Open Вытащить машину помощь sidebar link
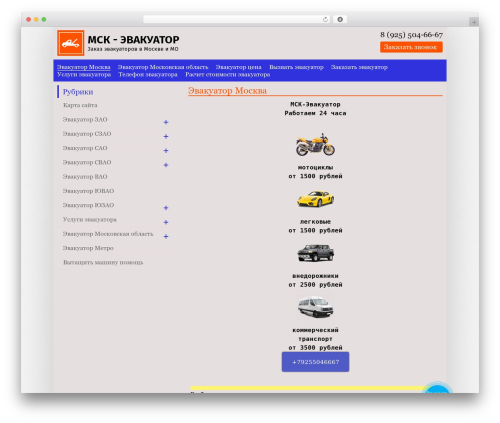 click(103, 263)
